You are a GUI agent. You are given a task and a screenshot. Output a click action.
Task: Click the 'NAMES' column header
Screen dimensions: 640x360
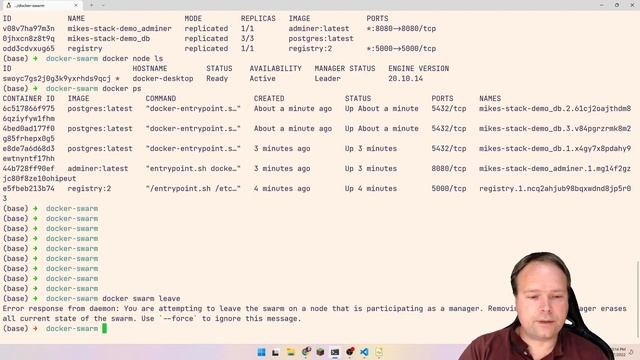tap(490, 99)
